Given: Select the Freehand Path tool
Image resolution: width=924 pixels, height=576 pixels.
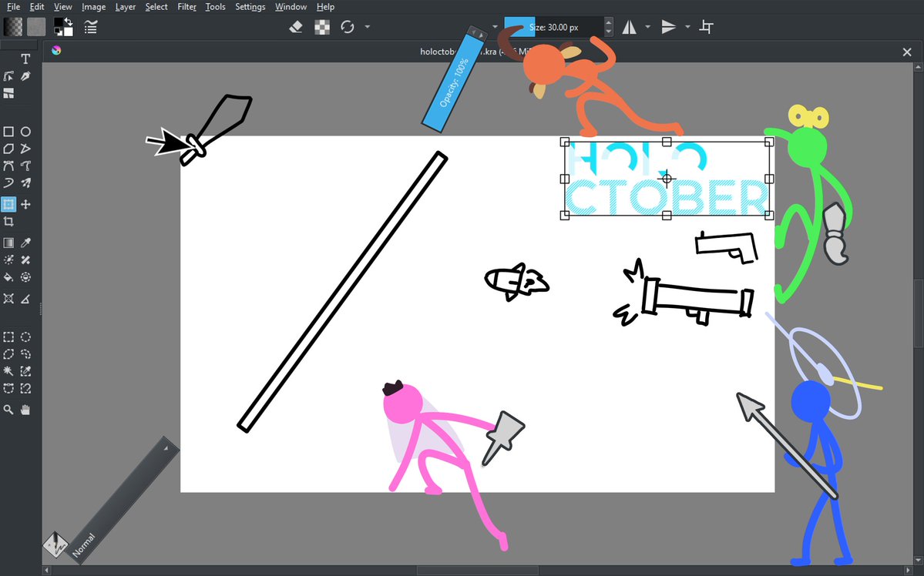Looking at the screenshot, I should (x=25, y=166).
